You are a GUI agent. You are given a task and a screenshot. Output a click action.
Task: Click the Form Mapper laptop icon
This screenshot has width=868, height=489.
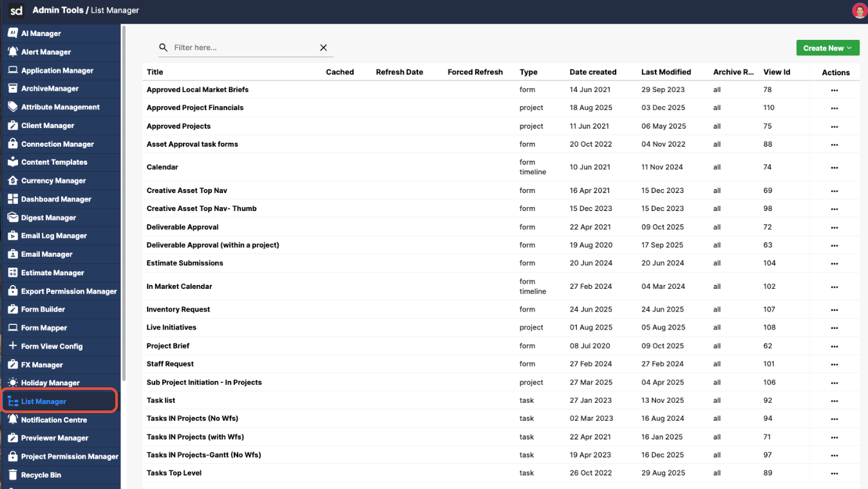13,328
